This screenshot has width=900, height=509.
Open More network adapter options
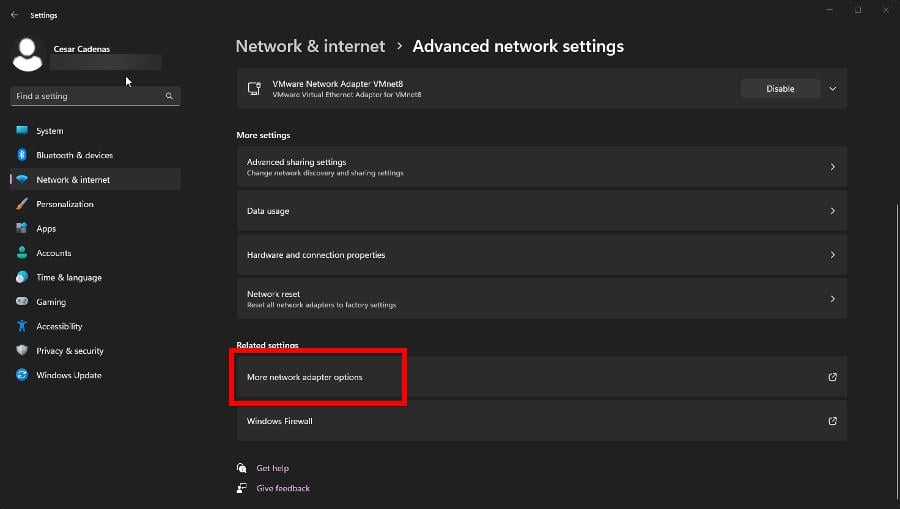[x=541, y=377]
